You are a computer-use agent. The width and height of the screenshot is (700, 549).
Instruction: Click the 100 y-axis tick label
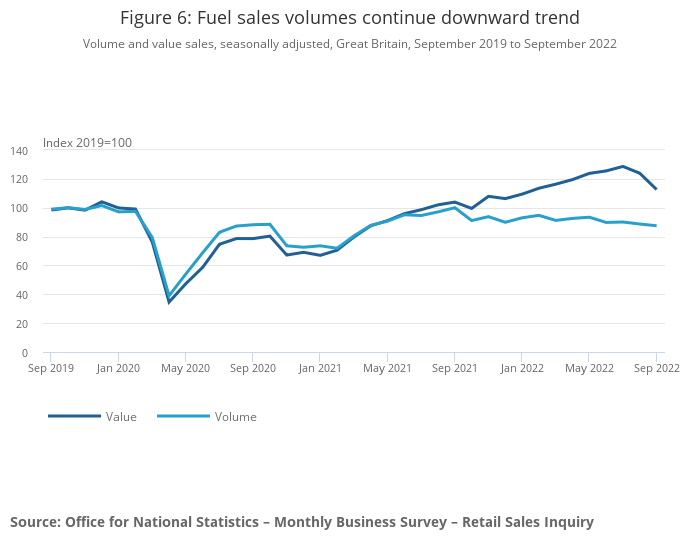(19, 208)
